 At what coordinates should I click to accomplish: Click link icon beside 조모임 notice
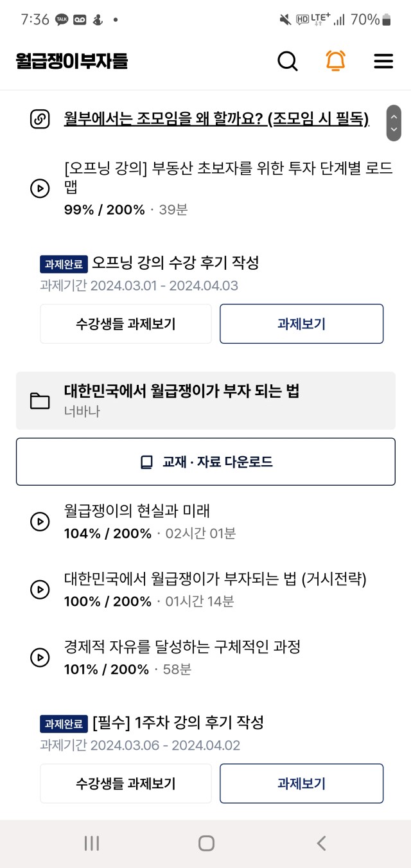[x=40, y=120]
